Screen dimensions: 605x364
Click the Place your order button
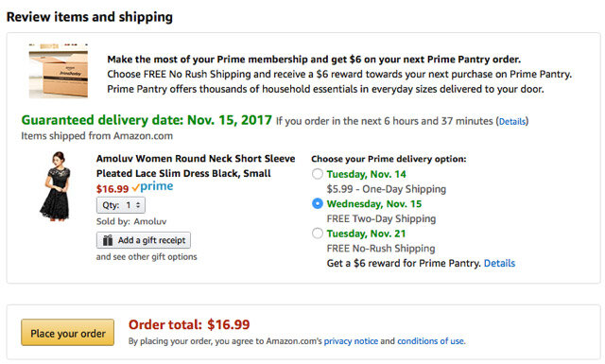pyautogui.click(x=67, y=333)
